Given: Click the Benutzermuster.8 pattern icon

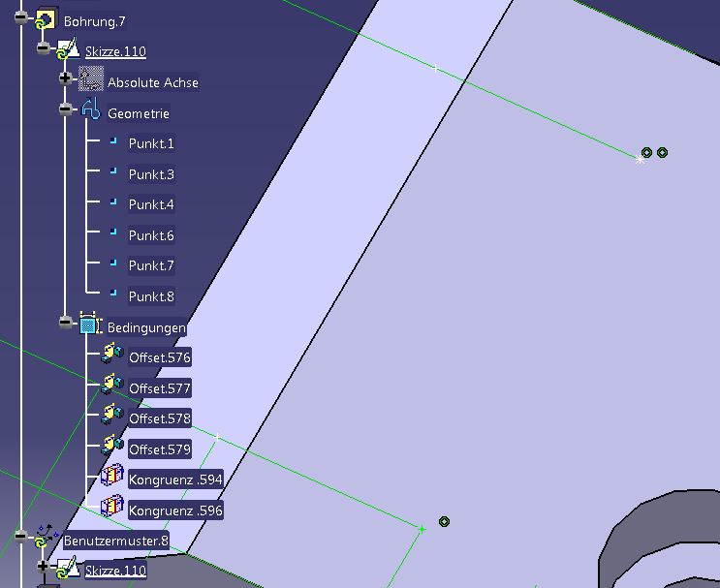Looking at the screenshot, I should pos(47,536).
